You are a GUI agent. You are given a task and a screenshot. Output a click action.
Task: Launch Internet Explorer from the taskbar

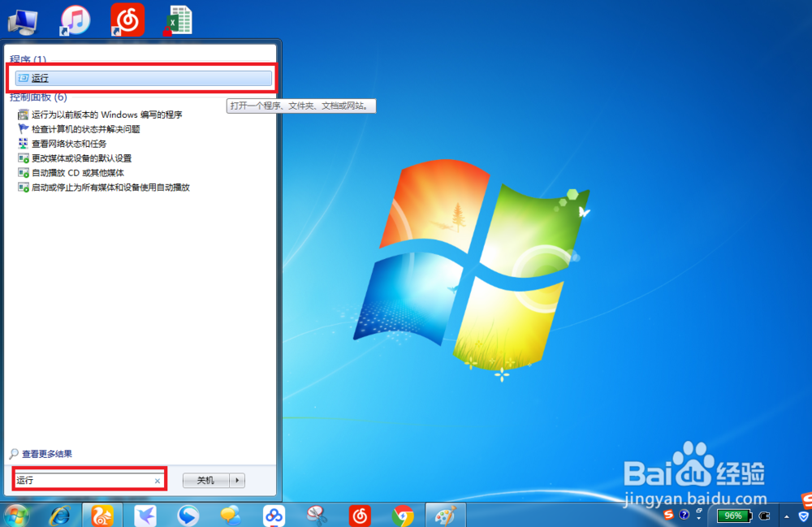click(x=60, y=516)
